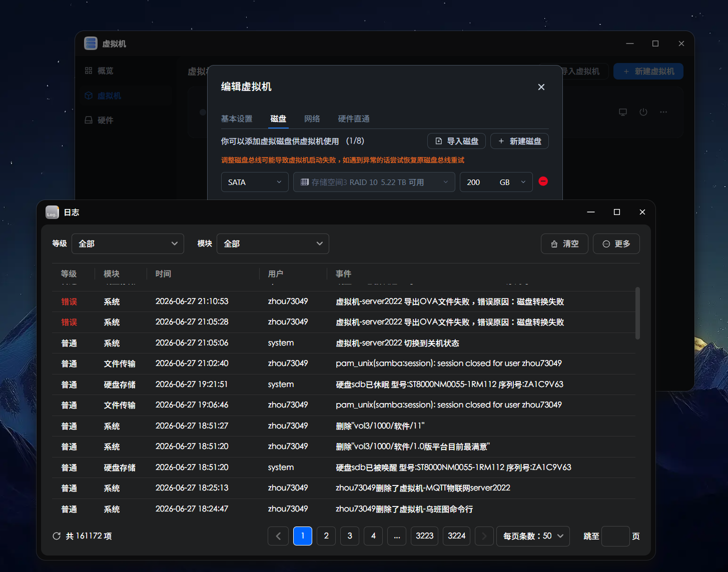Switch to 硬件直通 tab
The height and width of the screenshot is (572, 728).
point(354,118)
